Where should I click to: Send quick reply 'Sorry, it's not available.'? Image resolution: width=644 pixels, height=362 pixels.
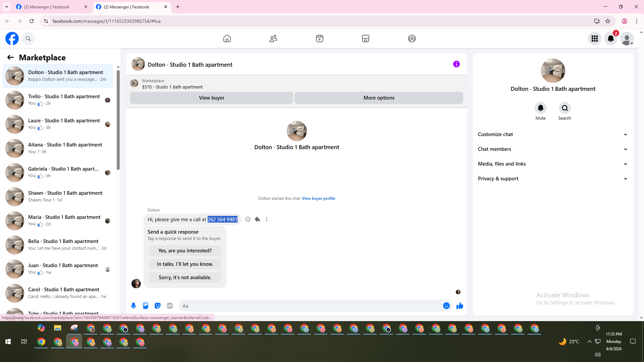pos(185,278)
